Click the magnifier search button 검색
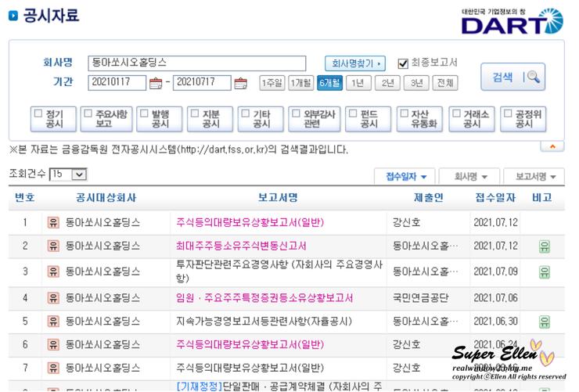 (x=513, y=77)
